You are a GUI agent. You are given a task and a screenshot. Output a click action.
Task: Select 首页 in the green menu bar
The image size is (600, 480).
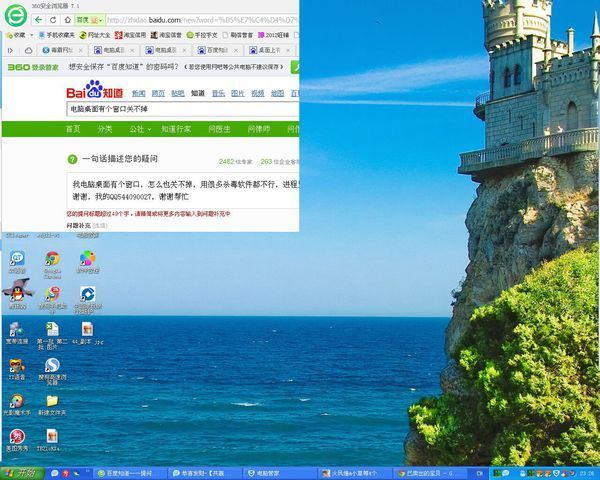click(73, 129)
